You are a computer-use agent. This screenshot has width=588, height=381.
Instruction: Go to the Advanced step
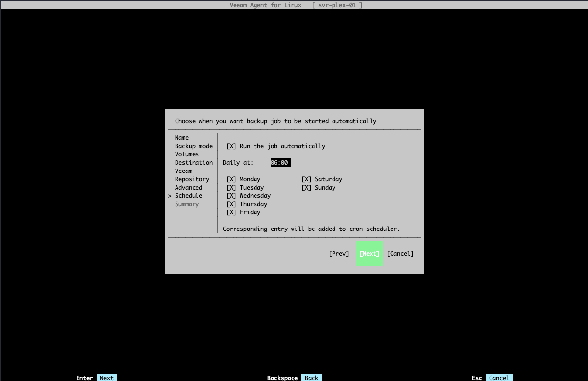pyautogui.click(x=189, y=188)
